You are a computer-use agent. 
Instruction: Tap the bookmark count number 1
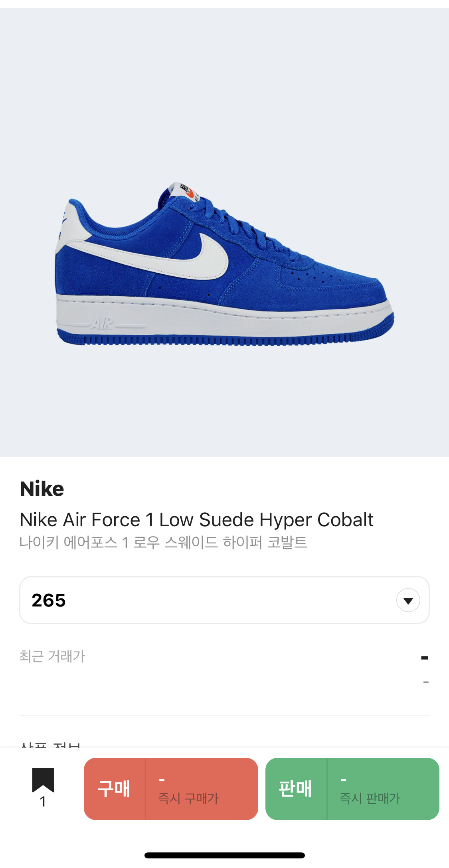(x=43, y=802)
